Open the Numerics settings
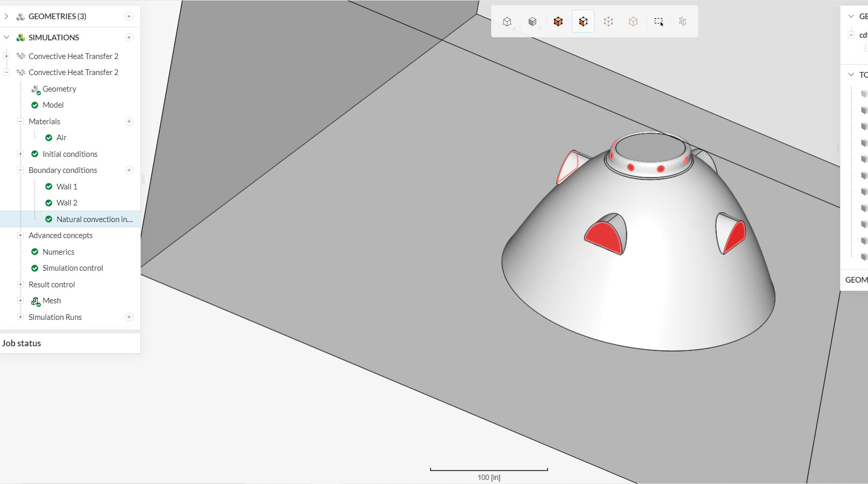This screenshot has width=868, height=484. (x=58, y=252)
